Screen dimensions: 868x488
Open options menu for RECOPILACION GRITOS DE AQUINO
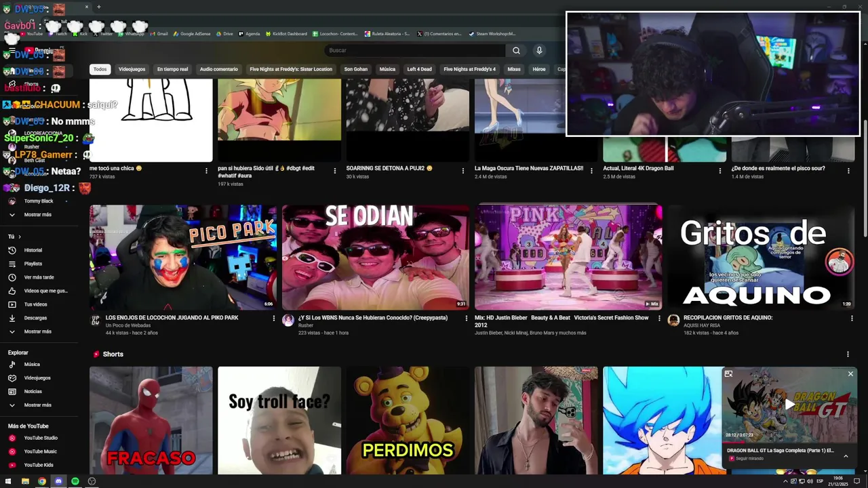click(x=852, y=318)
